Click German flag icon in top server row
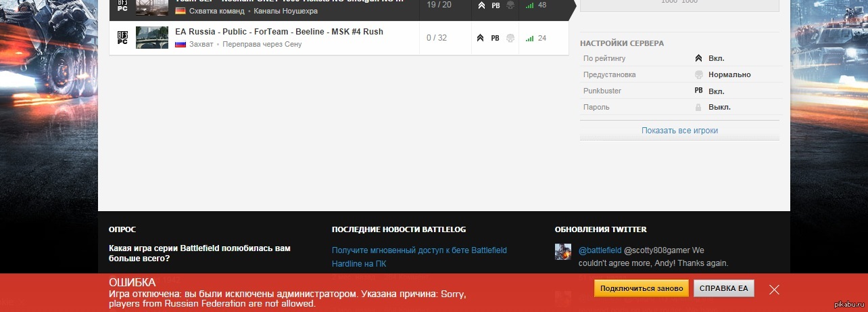Image resolution: width=868 pixels, height=312 pixels. [x=180, y=11]
